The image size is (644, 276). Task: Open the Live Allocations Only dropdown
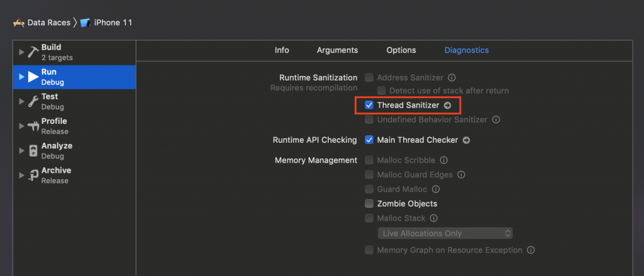[445, 233]
